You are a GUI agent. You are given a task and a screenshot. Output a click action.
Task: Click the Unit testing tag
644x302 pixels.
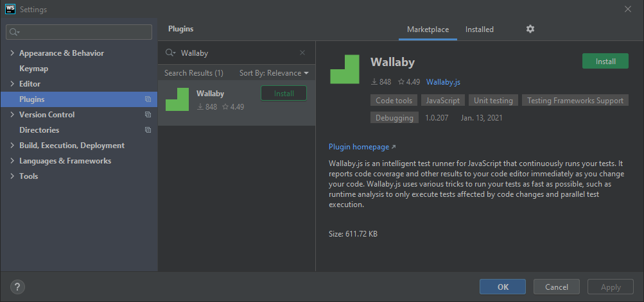[493, 101]
